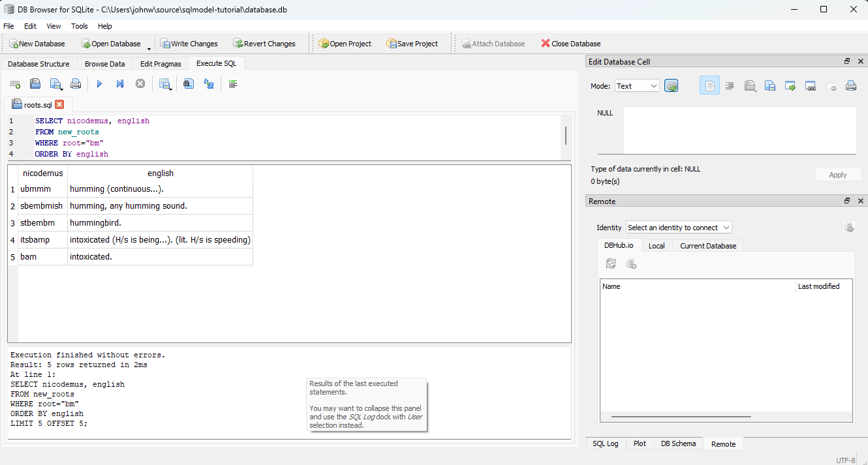Stop execution icon in SQL toolbar

point(140,84)
